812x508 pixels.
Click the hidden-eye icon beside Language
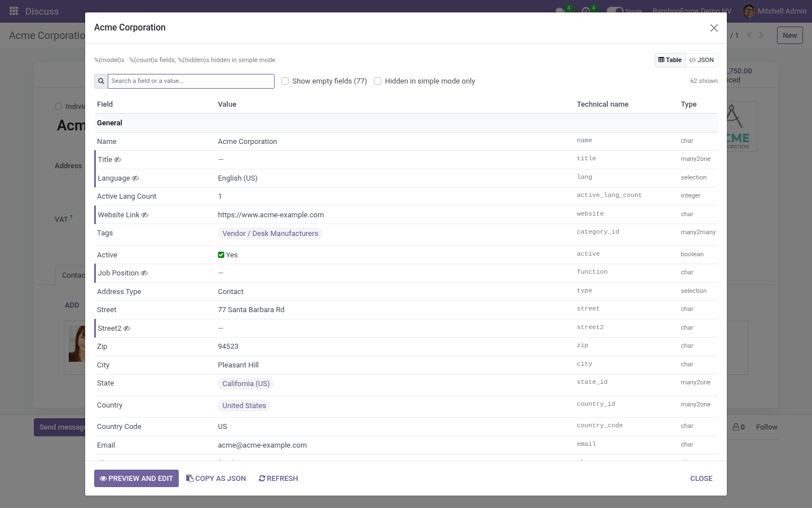coord(135,178)
